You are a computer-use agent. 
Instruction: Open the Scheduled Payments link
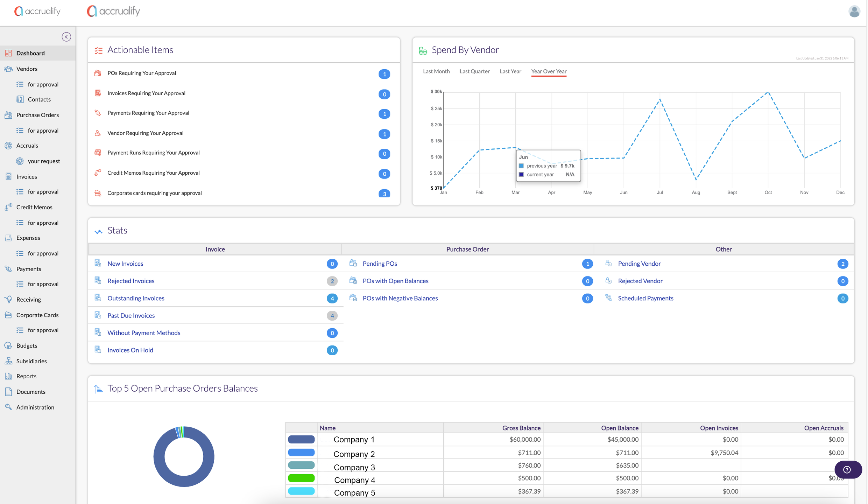click(x=645, y=298)
